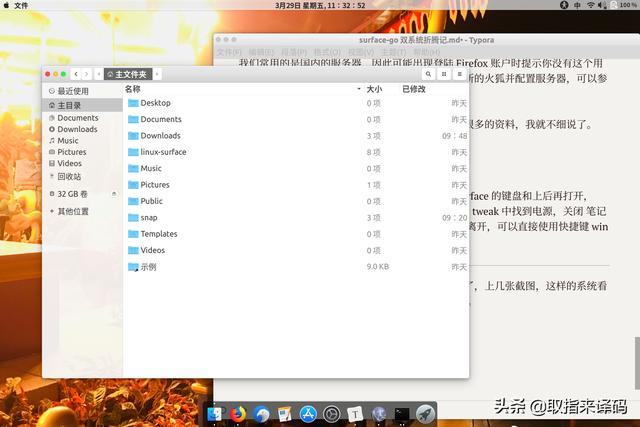Viewport: 640px width, 427px height.
Task: Select the 示例 link folder icon
Action: click(x=133, y=267)
